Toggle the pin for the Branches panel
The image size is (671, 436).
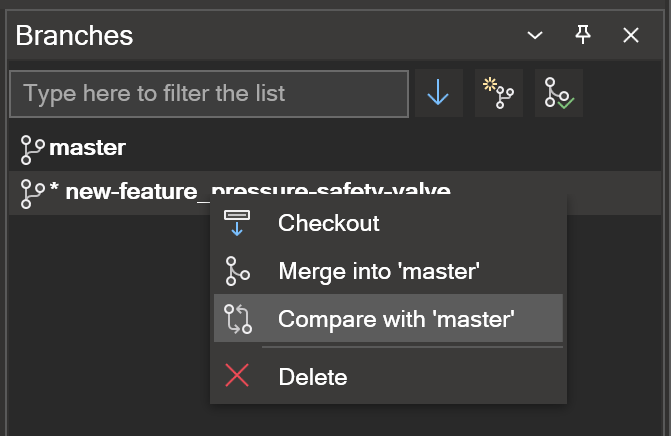[x=583, y=34]
